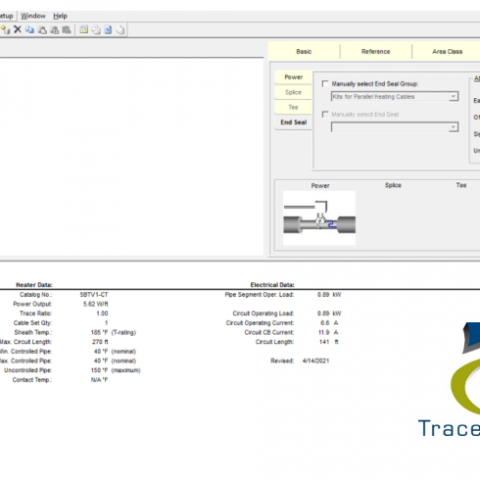Click the Uncontrolled Pipe value 150 °F

pos(99,370)
